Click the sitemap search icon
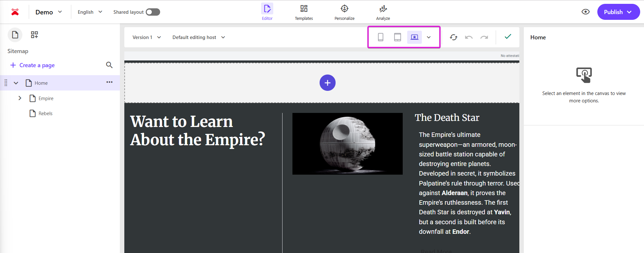The width and height of the screenshot is (644, 253). pos(109,65)
